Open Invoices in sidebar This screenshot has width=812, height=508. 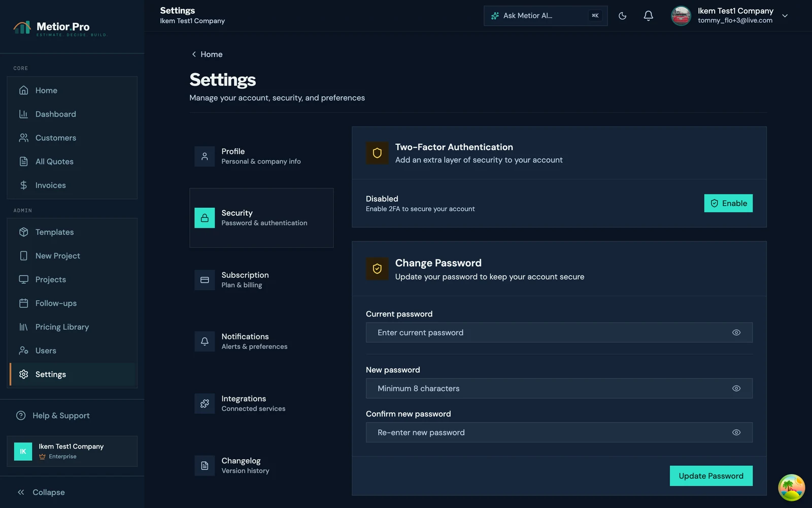click(x=73, y=185)
